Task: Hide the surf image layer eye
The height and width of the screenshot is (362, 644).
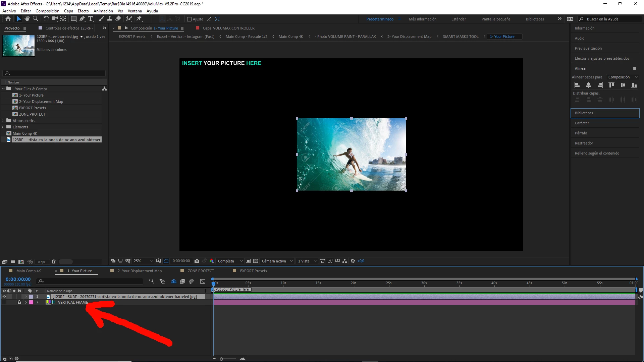Action: (4, 297)
